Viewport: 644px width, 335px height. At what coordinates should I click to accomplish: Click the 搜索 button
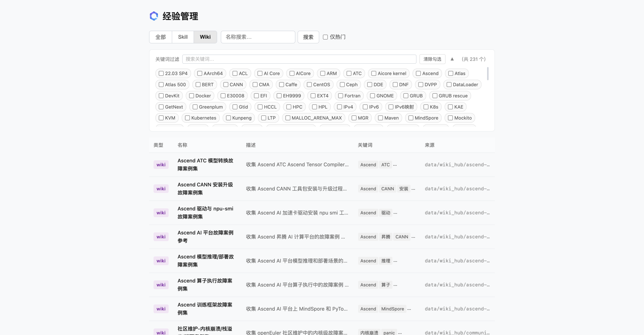(308, 37)
